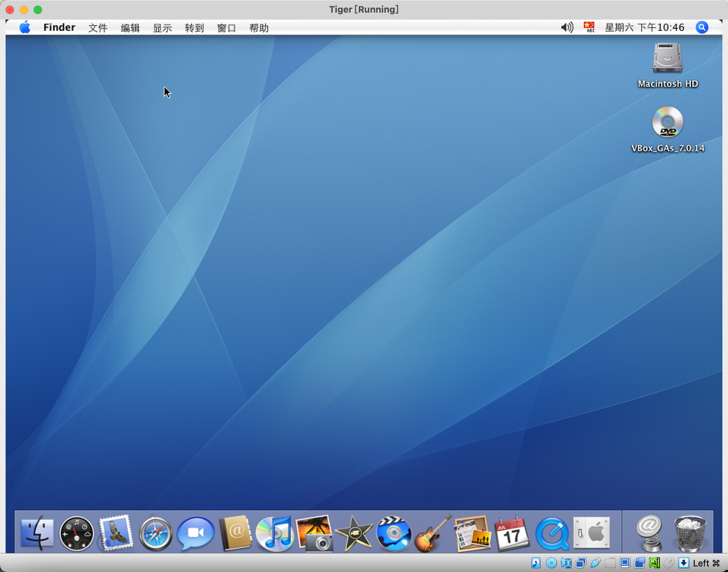Screen dimensions: 728x572
Task: Open the Trash at the Dock's right end
Action: coord(690,533)
